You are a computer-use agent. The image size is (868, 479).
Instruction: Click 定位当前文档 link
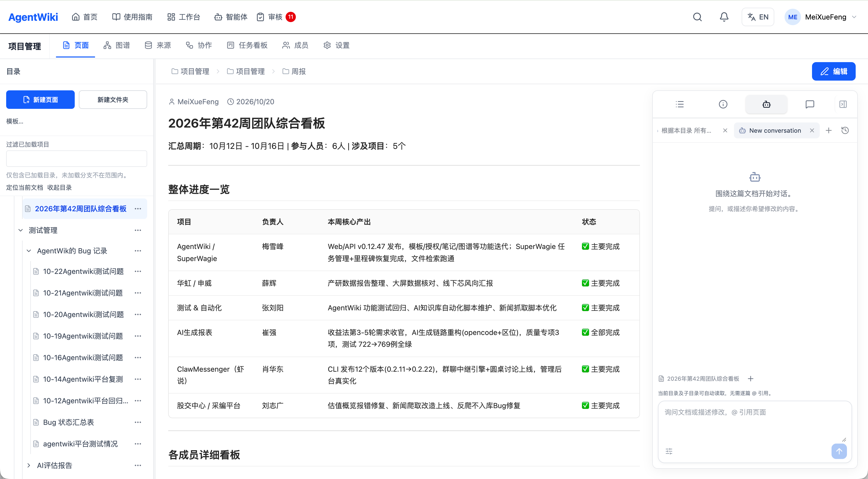pos(25,188)
